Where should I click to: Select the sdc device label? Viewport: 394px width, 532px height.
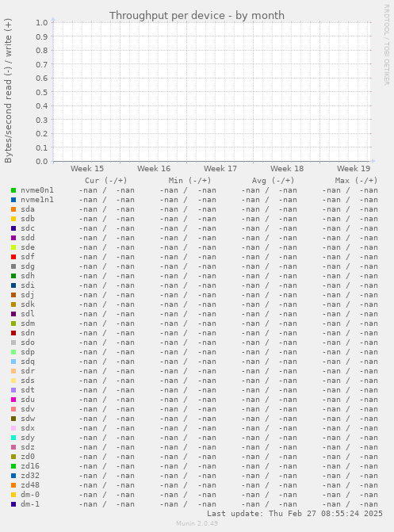28,228
